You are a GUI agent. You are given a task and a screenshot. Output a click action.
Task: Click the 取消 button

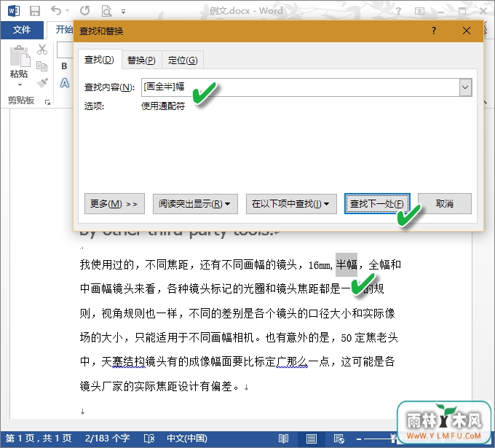(445, 204)
